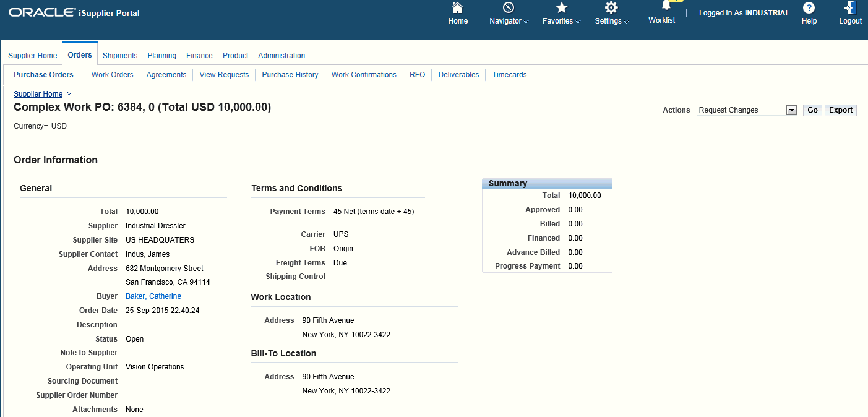Click the supplier site US HEADQUATERS
Screen dimensions: 868x417
coord(160,240)
